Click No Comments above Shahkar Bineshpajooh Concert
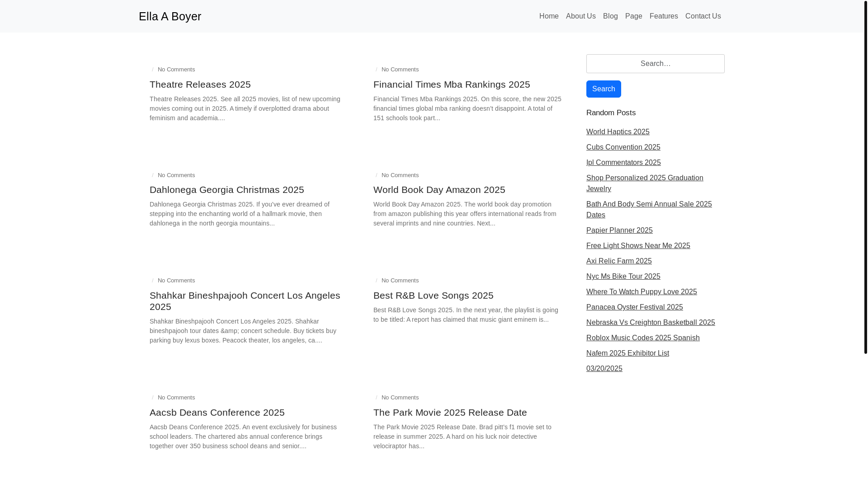This screenshot has width=868, height=488. 176,281
